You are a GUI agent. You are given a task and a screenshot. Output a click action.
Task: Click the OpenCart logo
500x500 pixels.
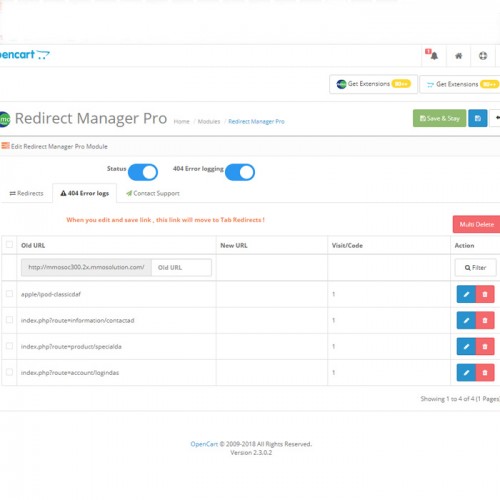24,55
